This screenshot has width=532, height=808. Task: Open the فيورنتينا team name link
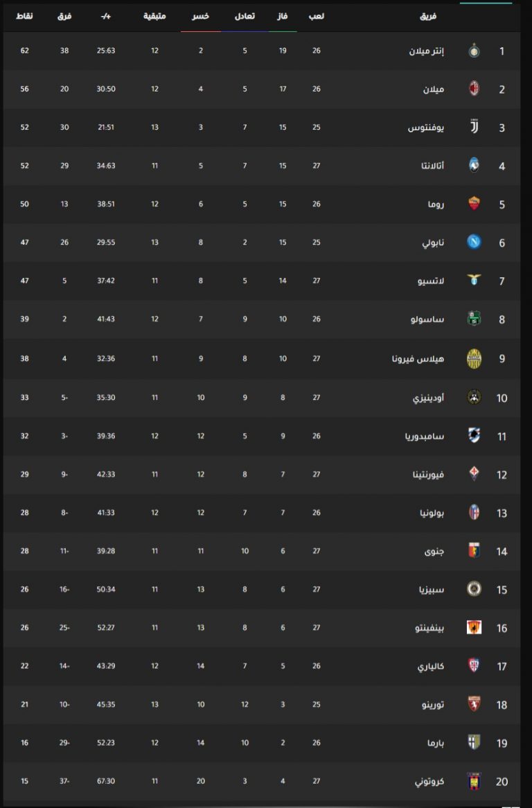click(428, 475)
